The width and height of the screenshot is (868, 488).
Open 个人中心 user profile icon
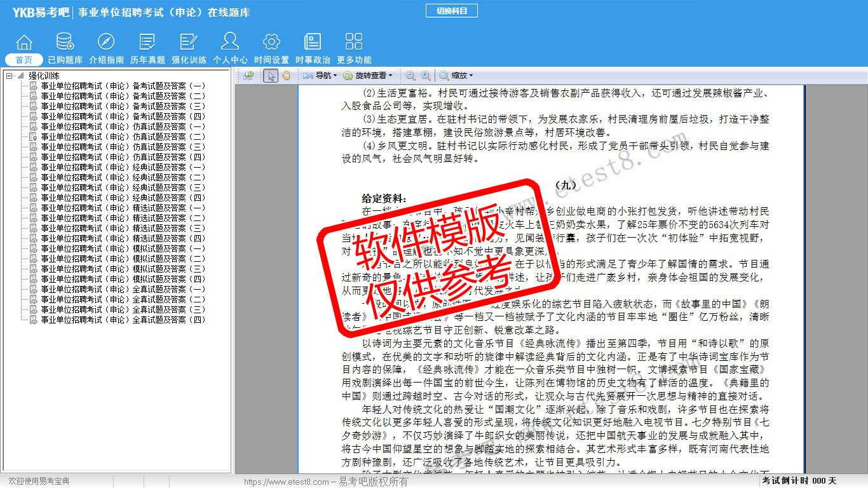click(230, 42)
